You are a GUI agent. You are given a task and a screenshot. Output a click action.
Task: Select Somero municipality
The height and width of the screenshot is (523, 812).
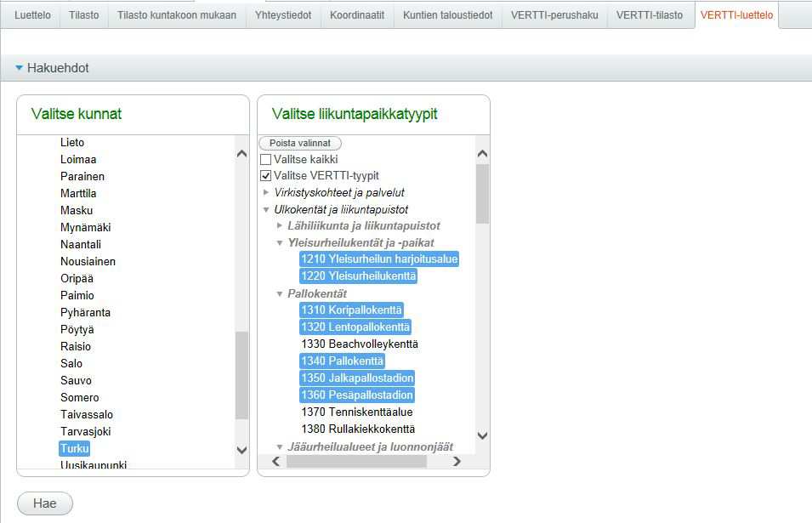[x=80, y=398]
